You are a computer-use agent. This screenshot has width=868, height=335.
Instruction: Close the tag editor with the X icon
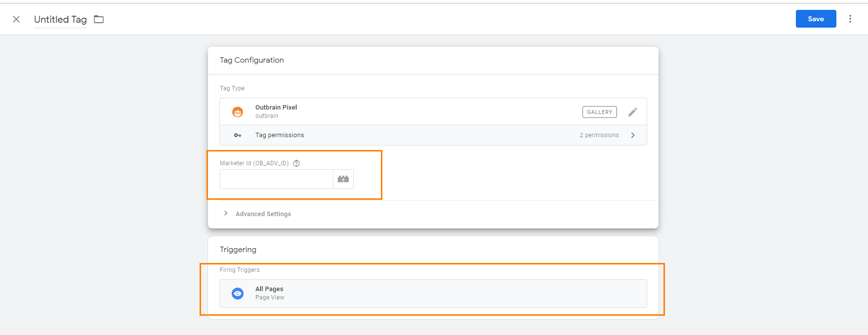tap(16, 19)
